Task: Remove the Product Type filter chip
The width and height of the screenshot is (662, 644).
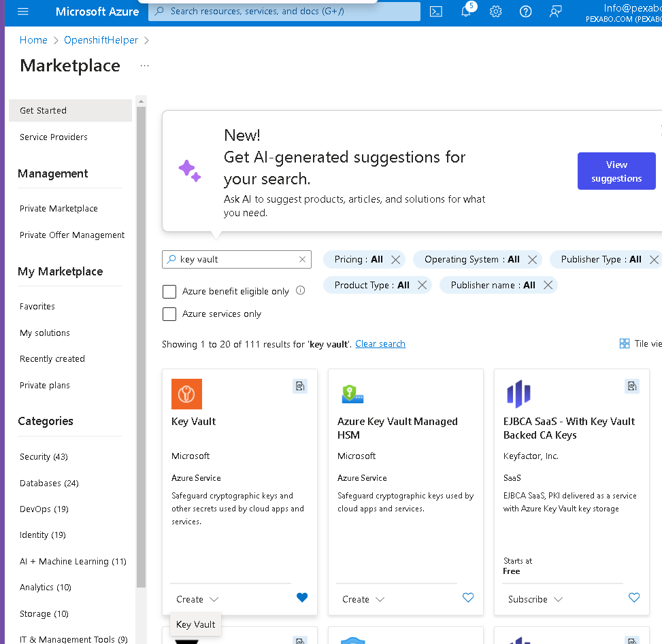Action: click(x=422, y=285)
